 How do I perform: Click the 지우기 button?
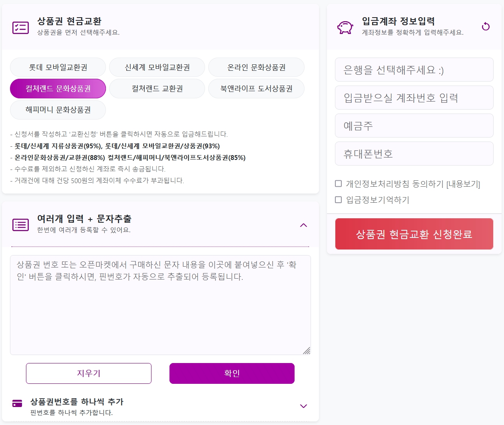(x=89, y=373)
